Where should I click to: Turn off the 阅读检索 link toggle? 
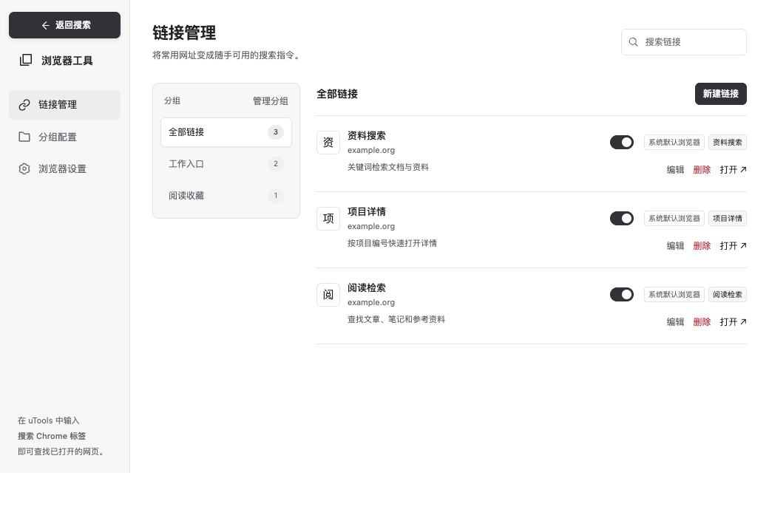[x=622, y=294]
